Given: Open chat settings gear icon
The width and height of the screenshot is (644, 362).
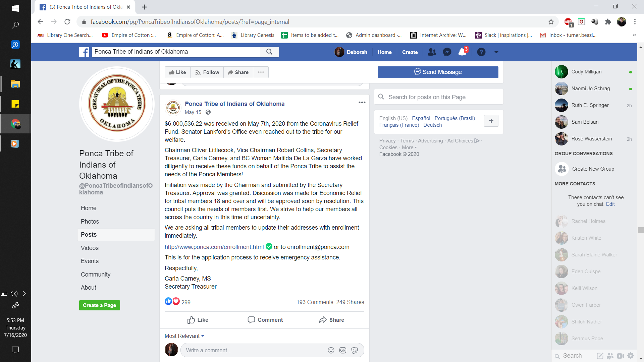Looking at the screenshot, I should pyautogui.click(x=631, y=356).
